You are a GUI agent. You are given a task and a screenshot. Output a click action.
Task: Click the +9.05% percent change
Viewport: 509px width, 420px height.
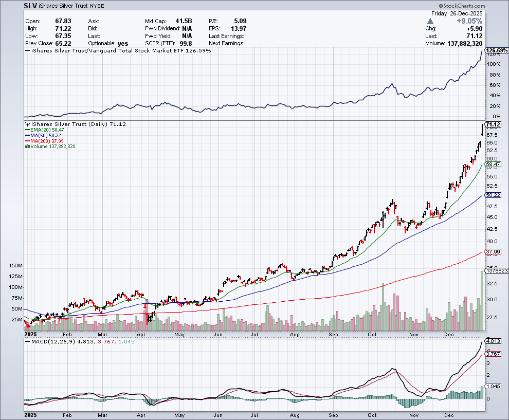(469, 21)
